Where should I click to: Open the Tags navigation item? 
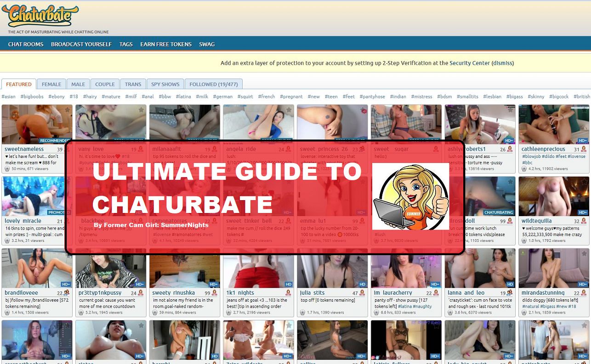[126, 45]
